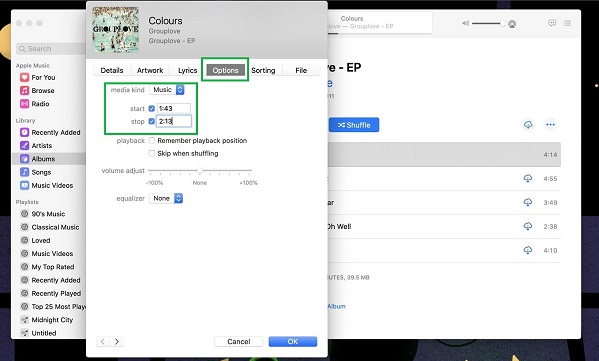Viewport: 599px width, 361px height.
Task: Toggle the start time checkbox
Action: click(152, 108)
